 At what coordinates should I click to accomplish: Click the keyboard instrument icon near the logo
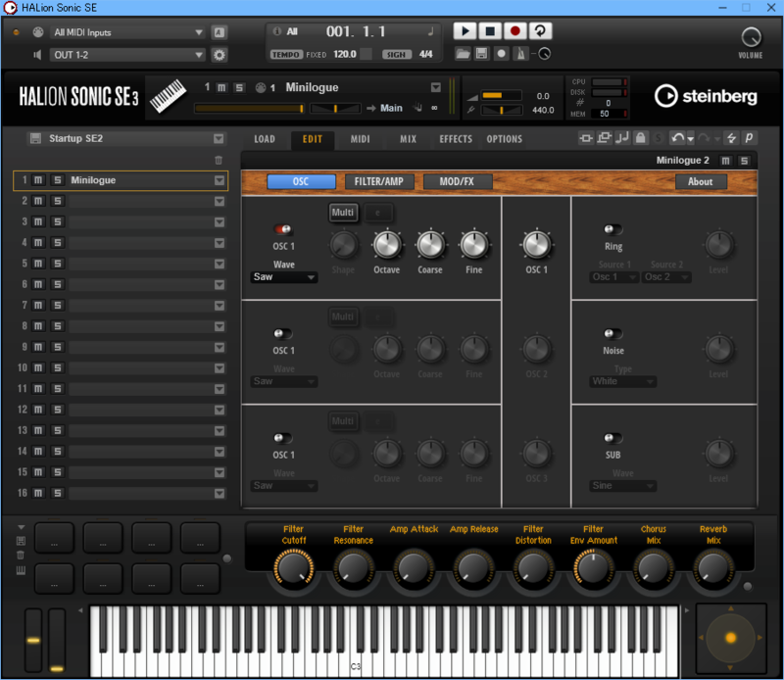coord(168,96)
